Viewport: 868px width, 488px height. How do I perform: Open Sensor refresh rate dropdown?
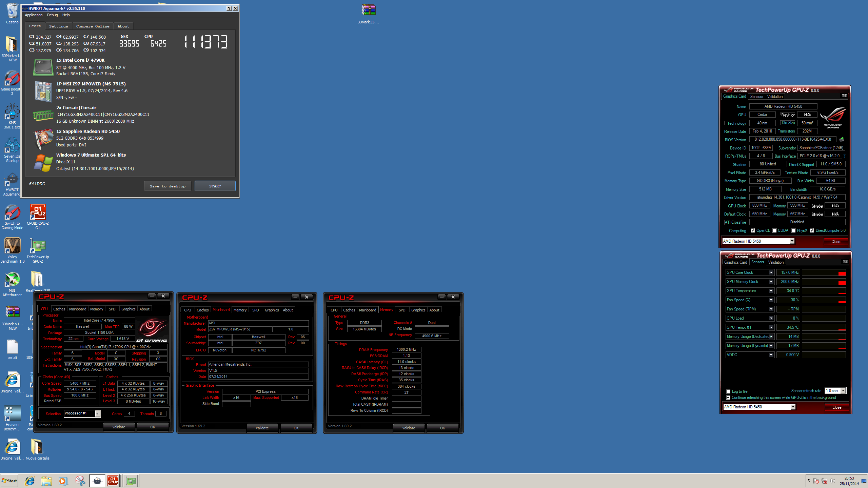click(x=843, y=391)
